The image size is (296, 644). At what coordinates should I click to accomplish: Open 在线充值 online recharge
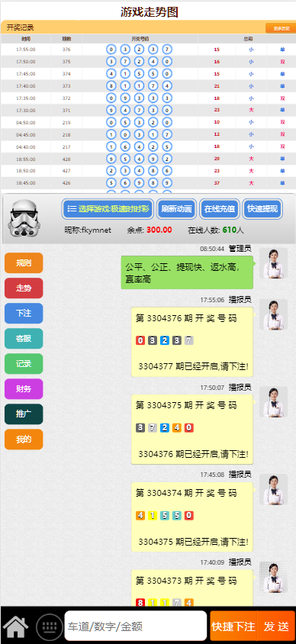coord(220,208)
